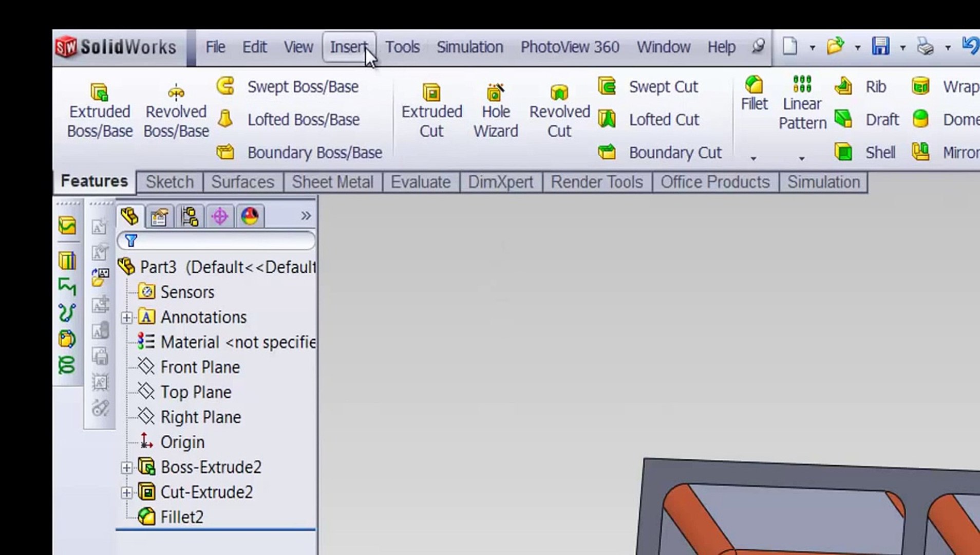Viewport: 980px width, 555px height.
Task: Expand the Boss-Extrude2 feature
Action: click(126, 468)
